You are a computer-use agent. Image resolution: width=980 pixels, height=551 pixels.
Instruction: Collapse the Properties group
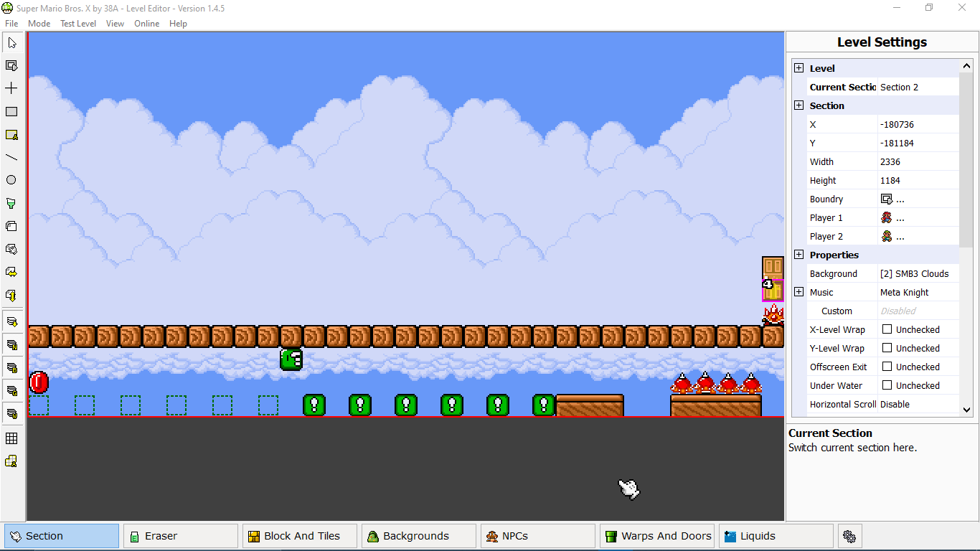click(x=799, y=255)
